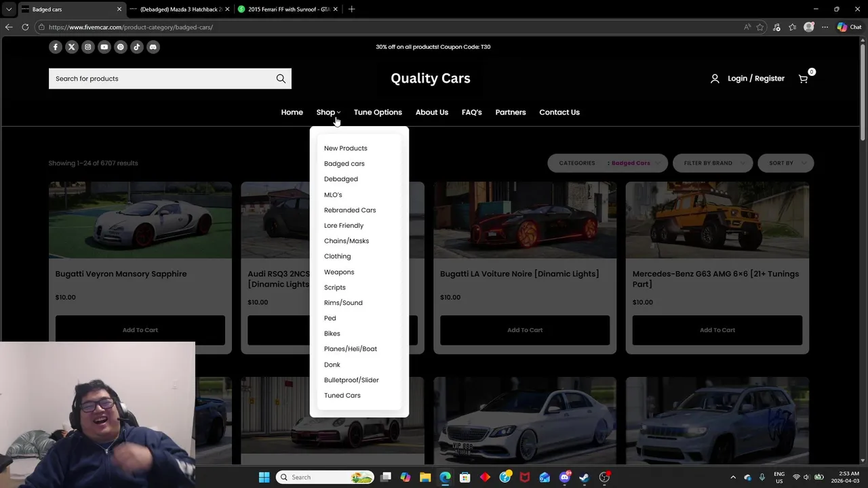Expand the Shop menu chevron
Image resolution: width=868 pixels, height=488 pixels.
[x=338, y=113]
